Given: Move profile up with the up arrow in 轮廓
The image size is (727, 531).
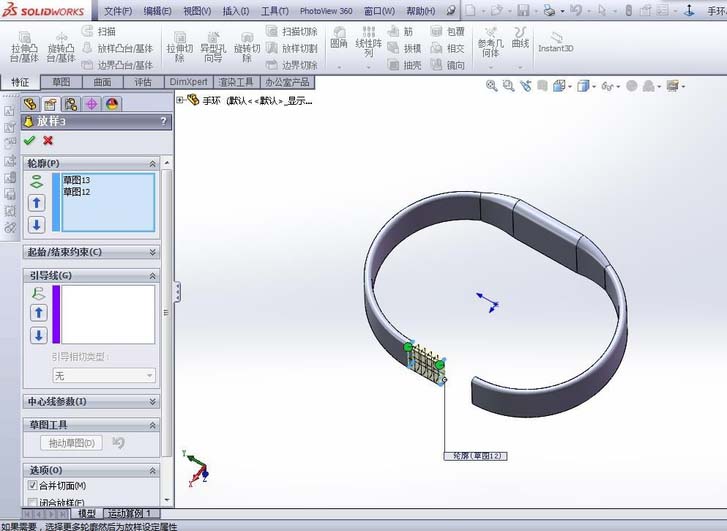Looking at the screenshot, I should [x=37, y=203].
